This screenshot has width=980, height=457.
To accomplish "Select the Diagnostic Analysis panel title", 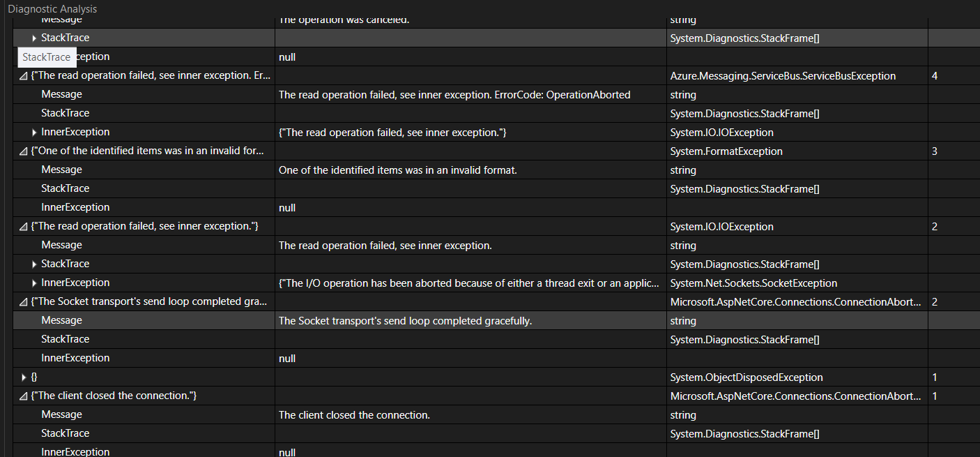I will tap(52, 9).
